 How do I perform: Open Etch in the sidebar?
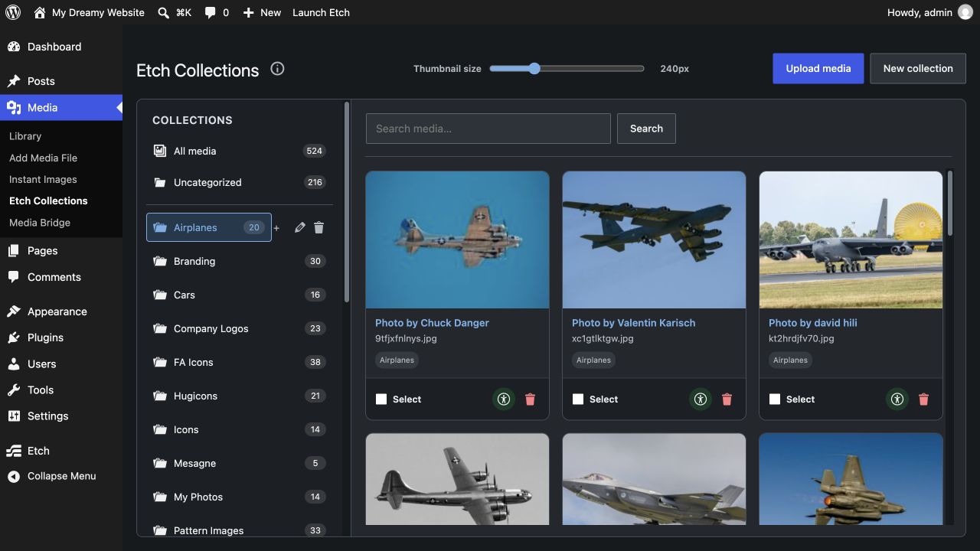[61, 451]
